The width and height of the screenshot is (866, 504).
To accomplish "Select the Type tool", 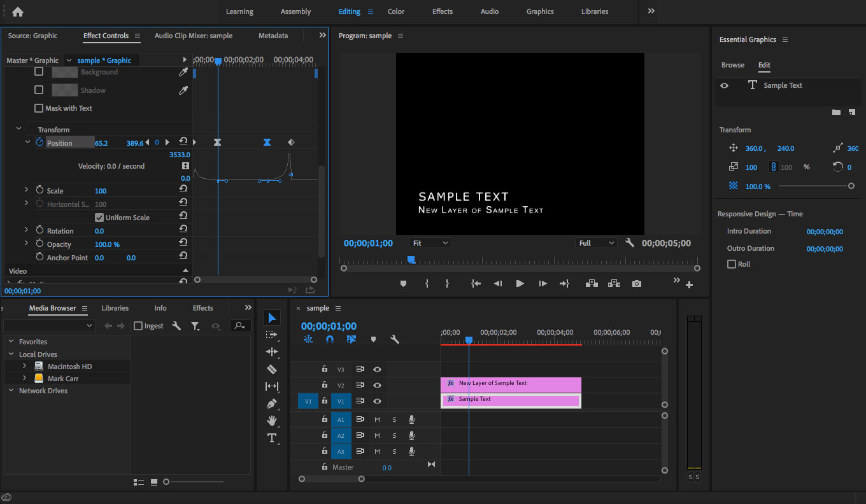I will [272, 438].
